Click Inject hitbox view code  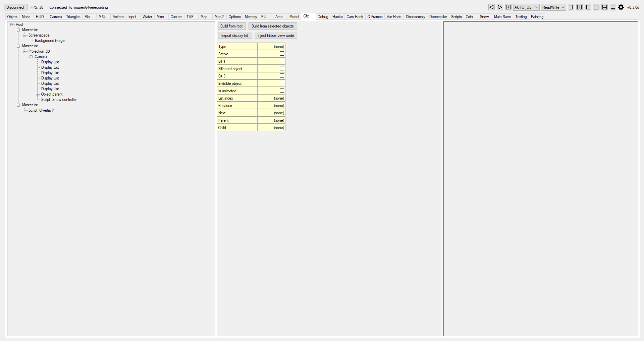point(276,36)
